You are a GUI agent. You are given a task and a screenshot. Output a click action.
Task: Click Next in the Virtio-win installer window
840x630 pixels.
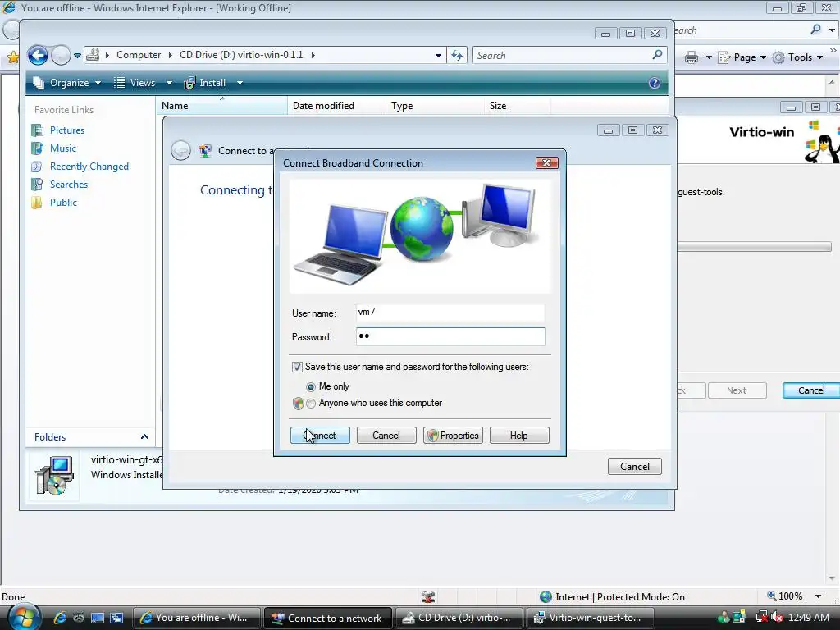[x=737, y=390]
